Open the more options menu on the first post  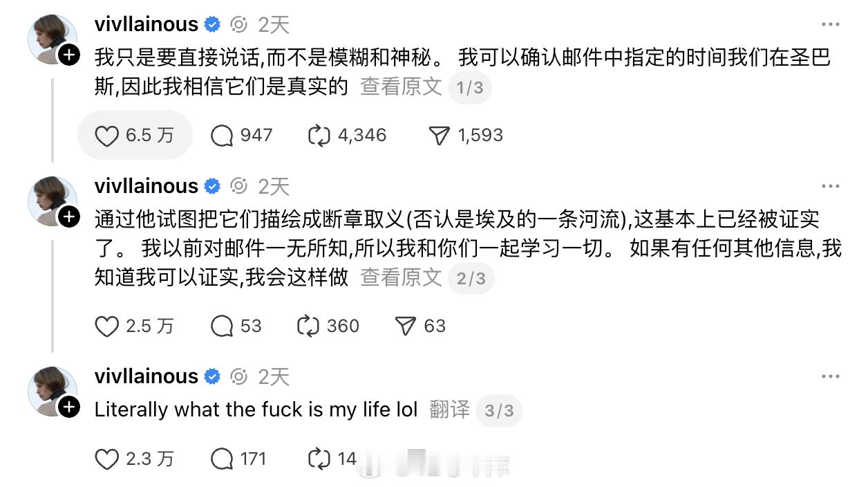click(x=830, y=24)
